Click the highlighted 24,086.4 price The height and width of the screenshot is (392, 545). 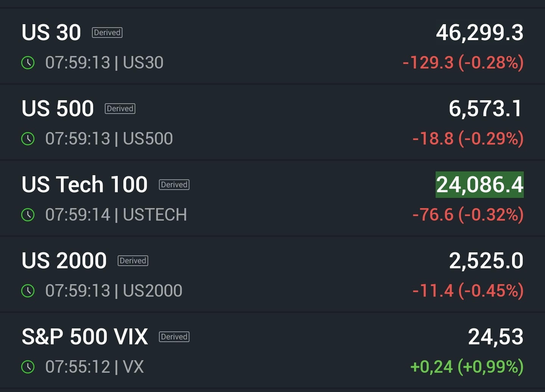[x=480, y=185]
